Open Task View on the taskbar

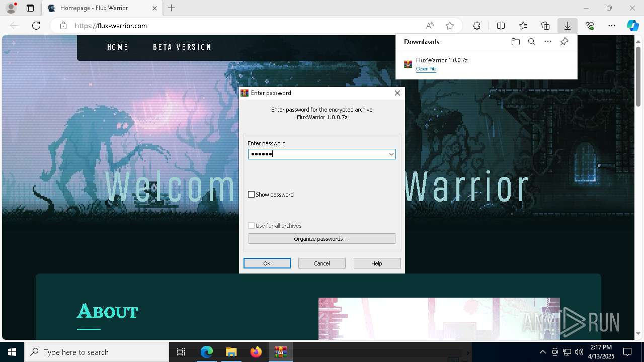[x=181, y=352]
